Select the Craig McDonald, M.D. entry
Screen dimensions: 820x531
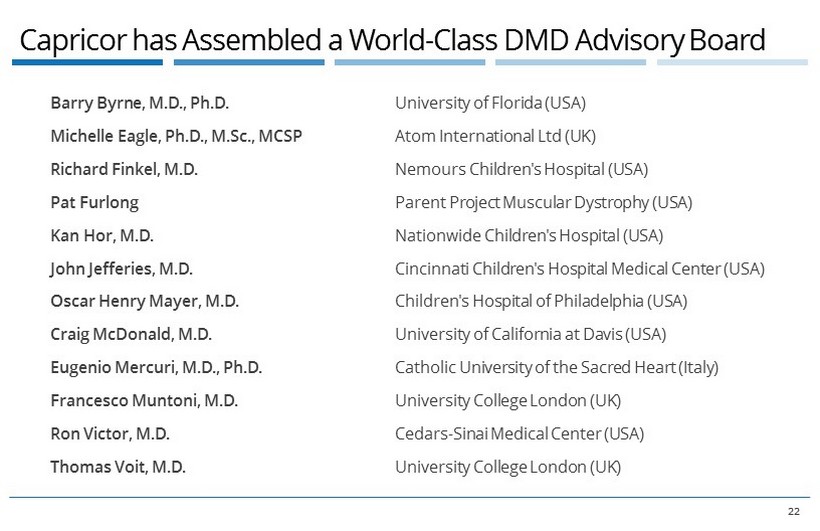point(131,334)
